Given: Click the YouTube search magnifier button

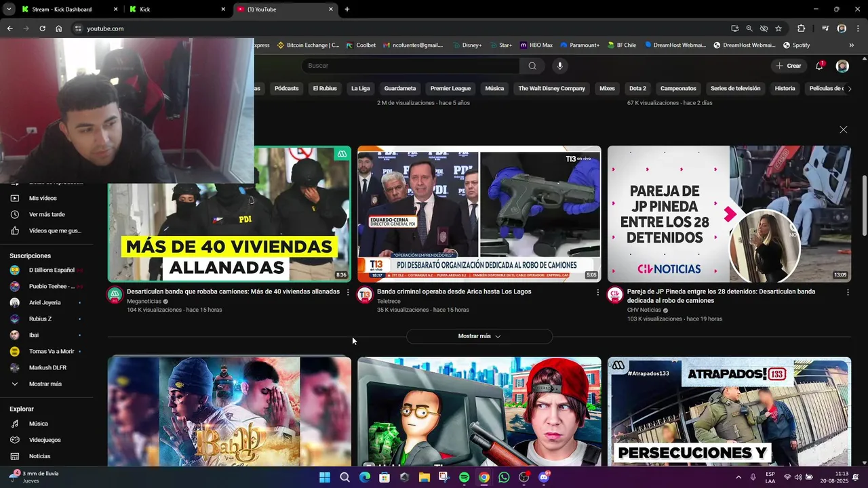Looking at the screenshot, I should 532,66.
